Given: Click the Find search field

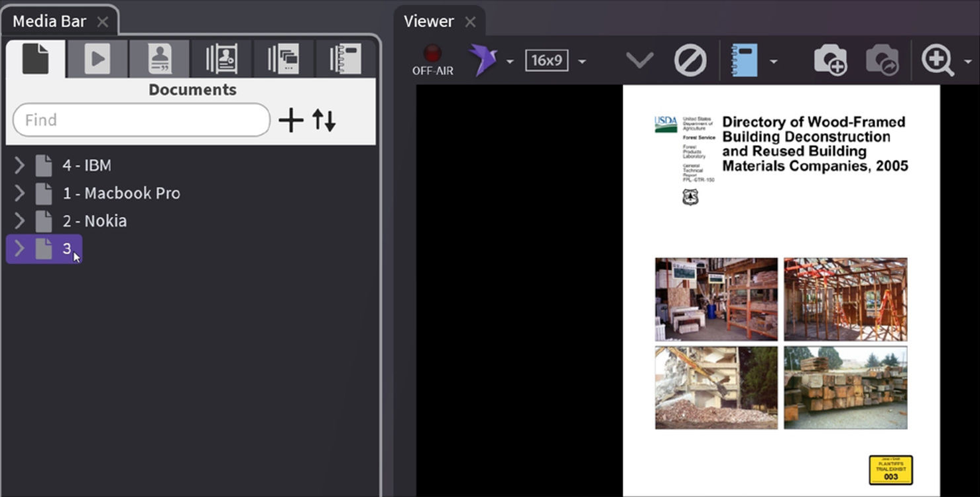Looking at the screenshot, I should (x=141, y=120).
